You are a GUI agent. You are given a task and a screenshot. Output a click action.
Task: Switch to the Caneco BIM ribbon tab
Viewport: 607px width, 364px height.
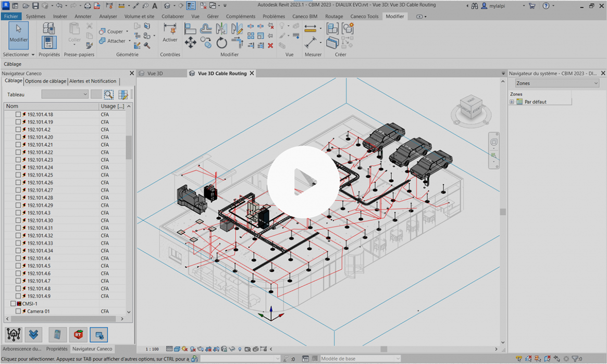(x=305, y=16)
